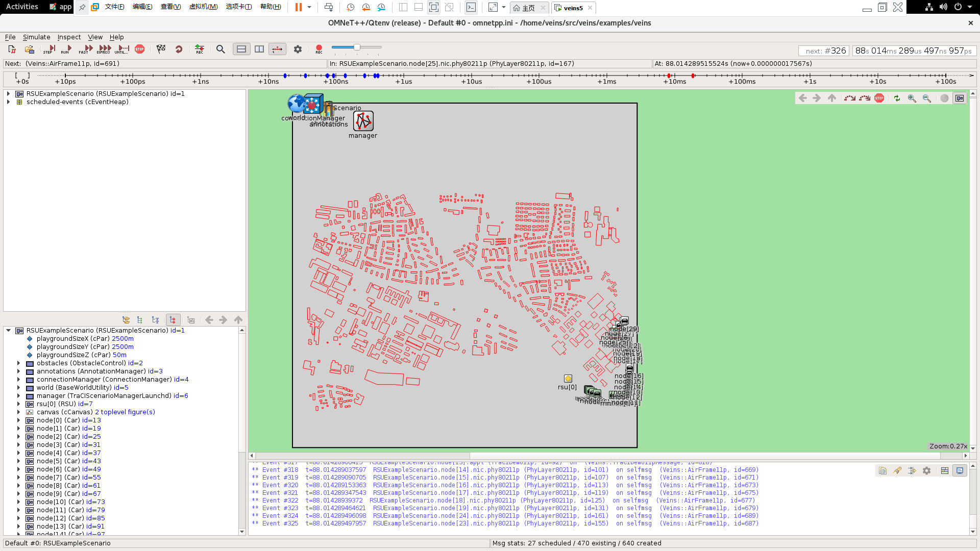Open the find magnifier in toolbar

[x=220, y=49]
